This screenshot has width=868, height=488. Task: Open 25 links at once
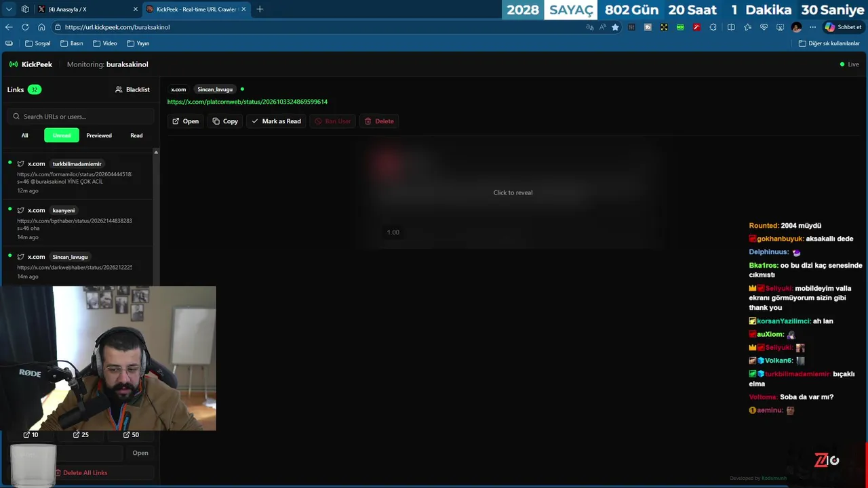click(x=81, y=434)
